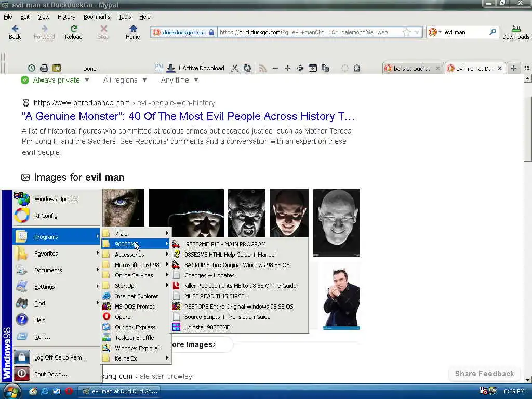Select BACKUP Entire Original Windows 98 SE OS
The image size is (532, 399).
click(240, 265)
